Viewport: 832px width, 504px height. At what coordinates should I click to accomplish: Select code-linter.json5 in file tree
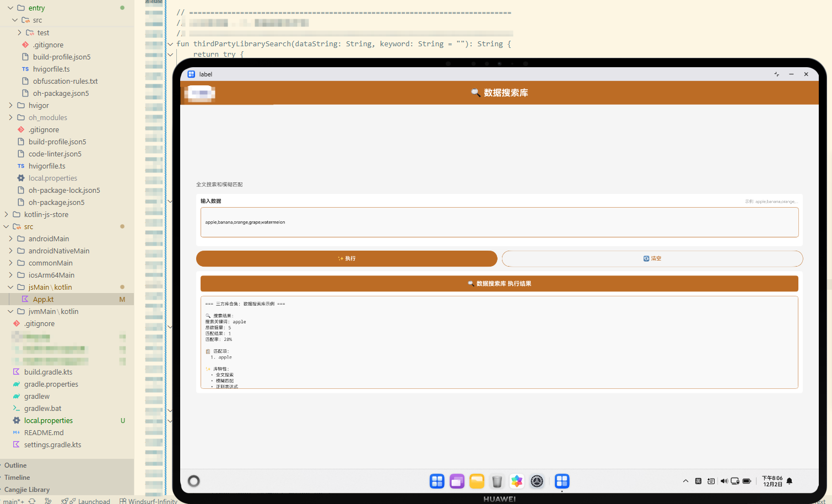(55, 154)
